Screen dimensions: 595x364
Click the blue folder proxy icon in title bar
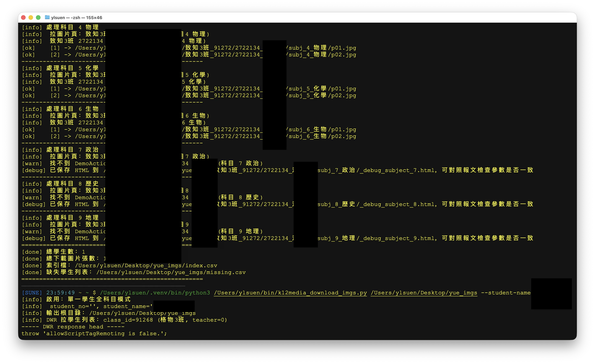[47, 17]
